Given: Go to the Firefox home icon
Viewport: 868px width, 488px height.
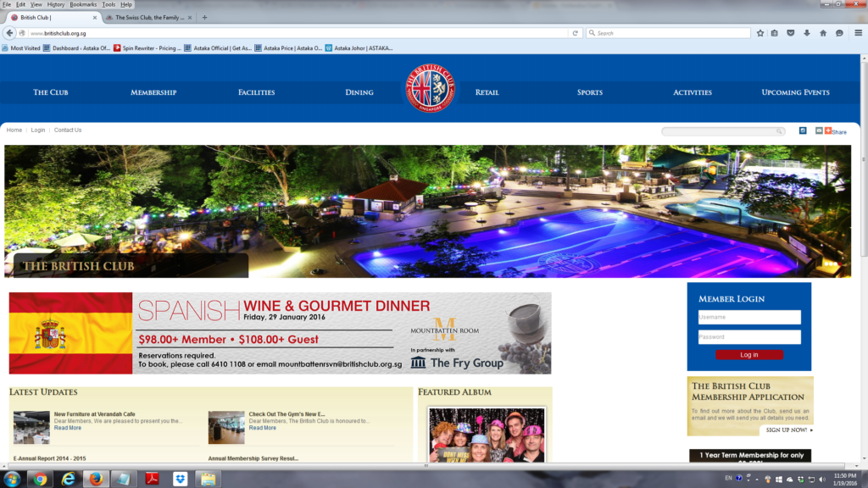Looking at the screenshot, I should tap(823, 33).
